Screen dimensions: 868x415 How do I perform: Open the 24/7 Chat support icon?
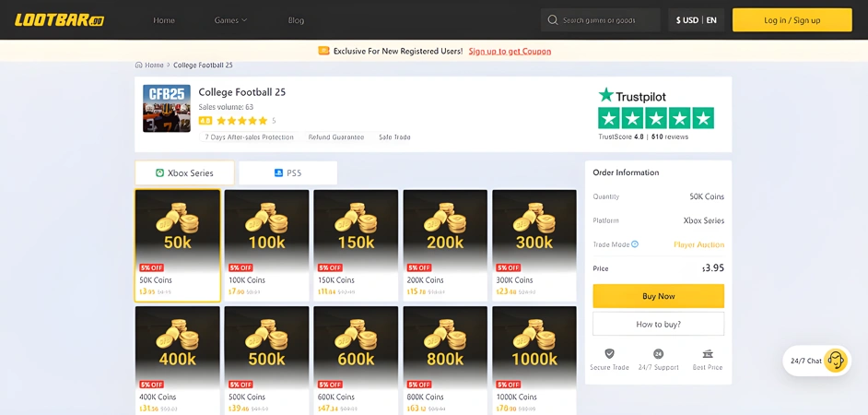(x=836, y=361)
